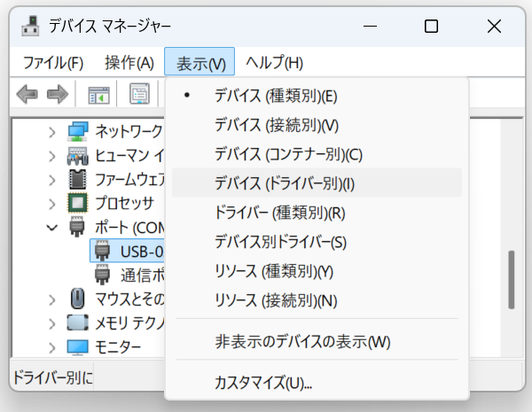532x412 pixels.
Task: Select the プロセッサ category label
Action: click(124, 204)
